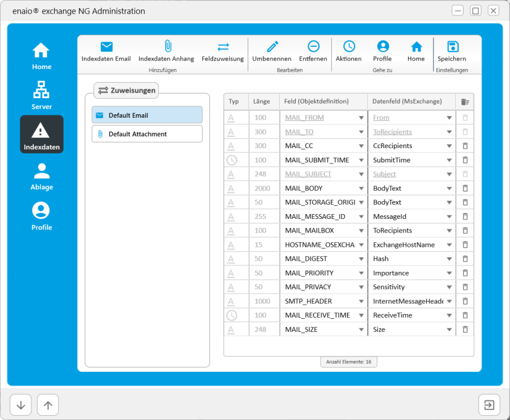This screenshot has height=420, width=510.
Task: Click the Typ column header
Action: [x=236, y=101]
